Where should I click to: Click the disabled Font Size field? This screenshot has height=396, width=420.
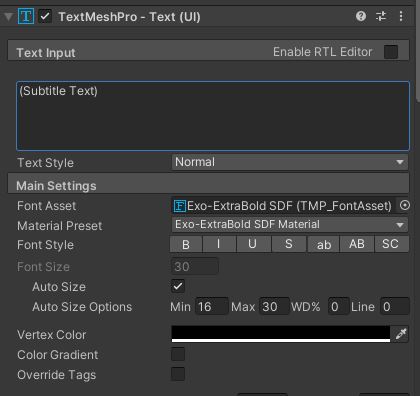[195, 266]
